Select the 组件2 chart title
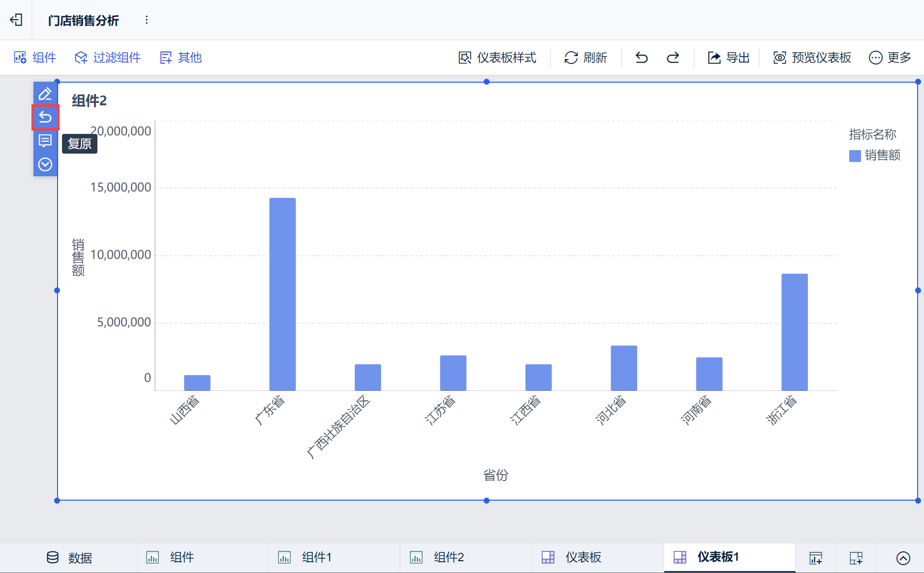The image size is (924, 573). pyautogui.click(x=89, y=101)
